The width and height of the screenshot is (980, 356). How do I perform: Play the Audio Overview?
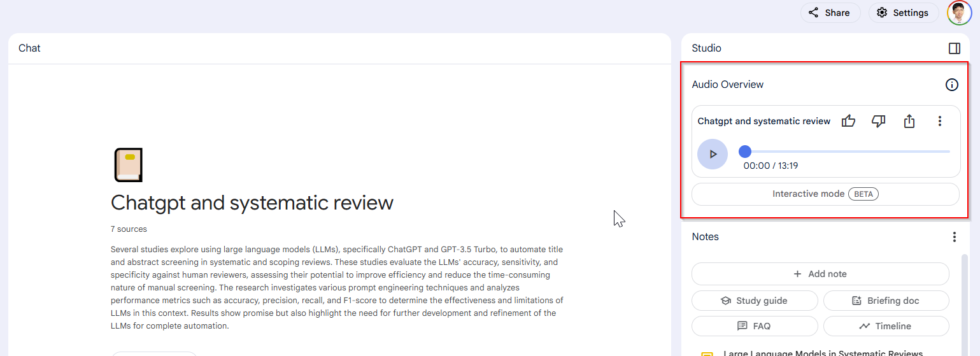point(713,154)
